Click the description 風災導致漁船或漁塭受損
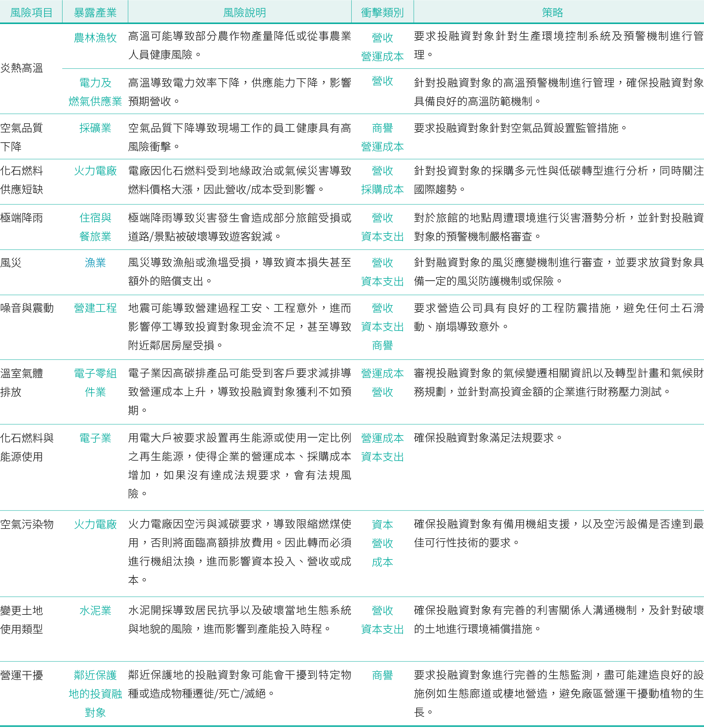 tap(240, 272)
